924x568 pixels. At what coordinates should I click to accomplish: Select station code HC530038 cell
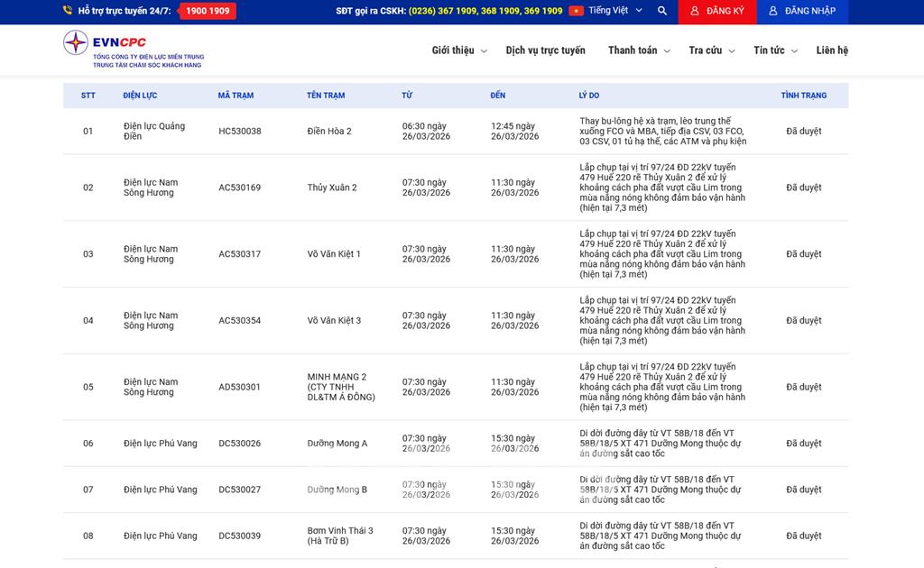point(239,132)
